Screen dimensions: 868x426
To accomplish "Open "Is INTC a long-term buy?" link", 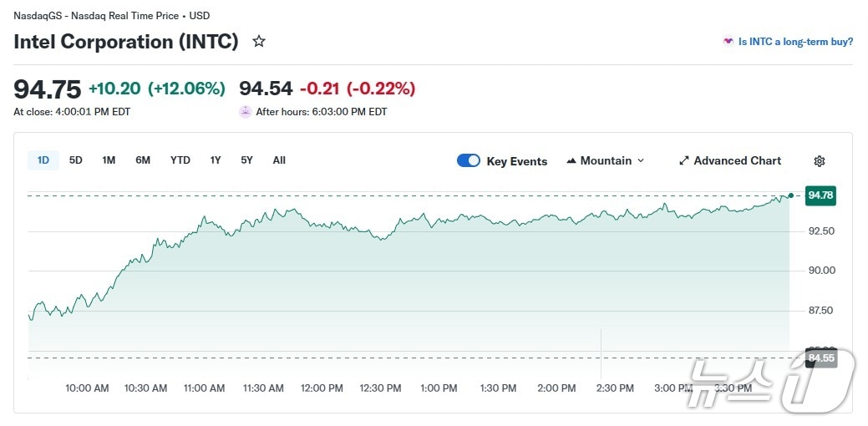I will click(795, 41).
